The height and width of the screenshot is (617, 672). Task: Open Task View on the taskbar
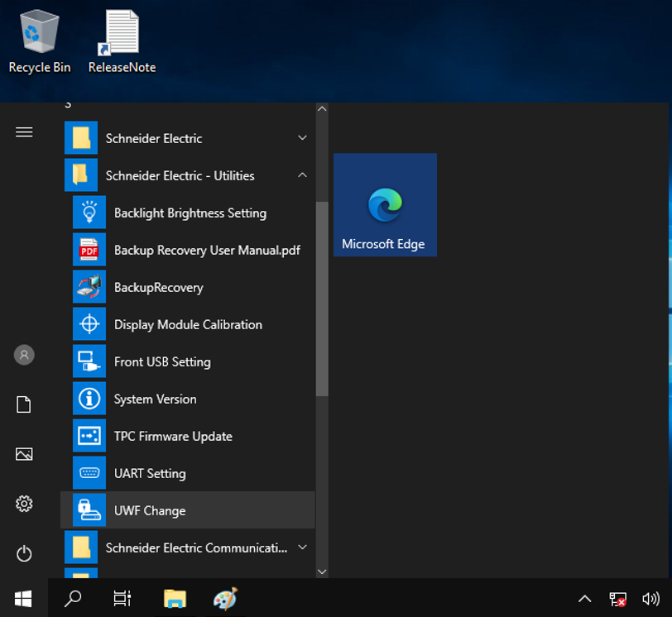pyautogui.click(x=122, y=599)
